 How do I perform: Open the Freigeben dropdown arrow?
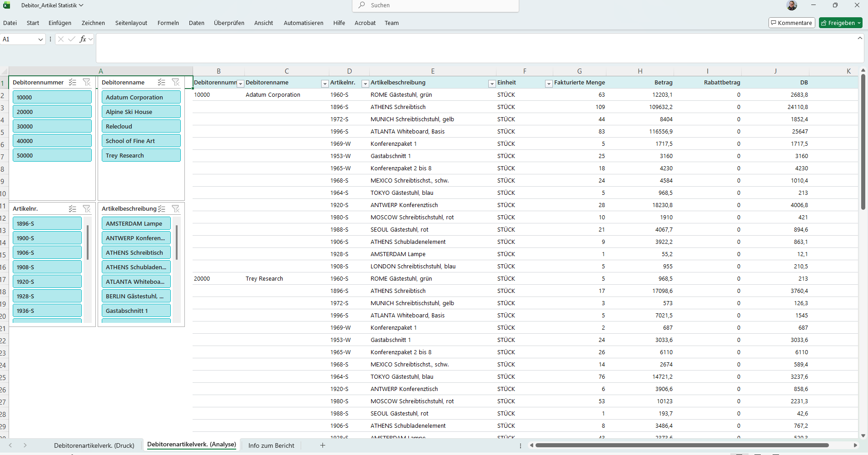859,23
